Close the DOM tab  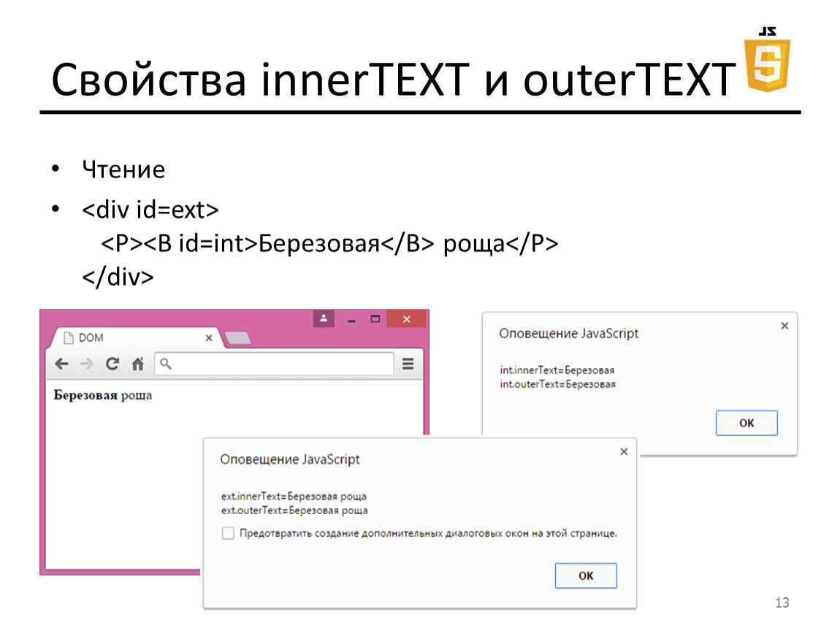(x=209, y=338)
